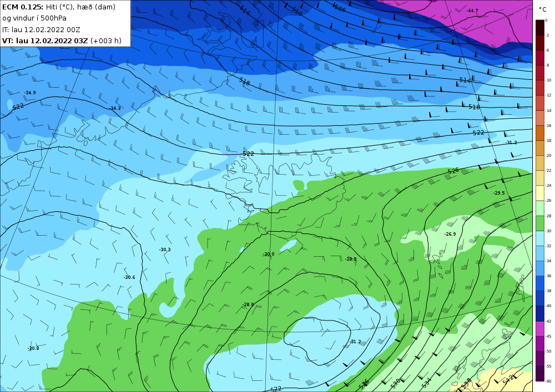The image size is (555, 392).
Task: Click the legend tick label '-55'
Action: pos(548,366)
